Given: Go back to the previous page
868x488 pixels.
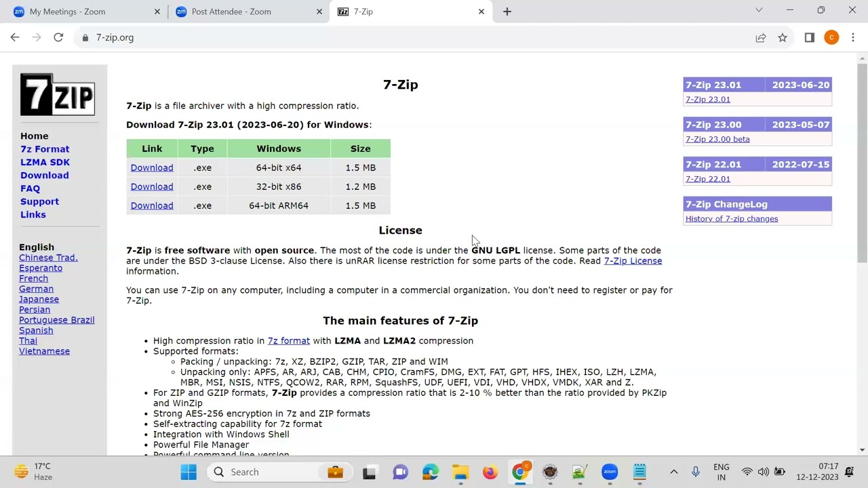Looking at the screenshot, I should tap(15, 38).
